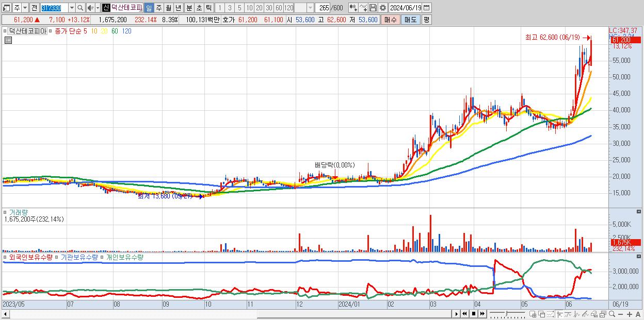
Task: Click the save diskette icon
Action: 373,8
